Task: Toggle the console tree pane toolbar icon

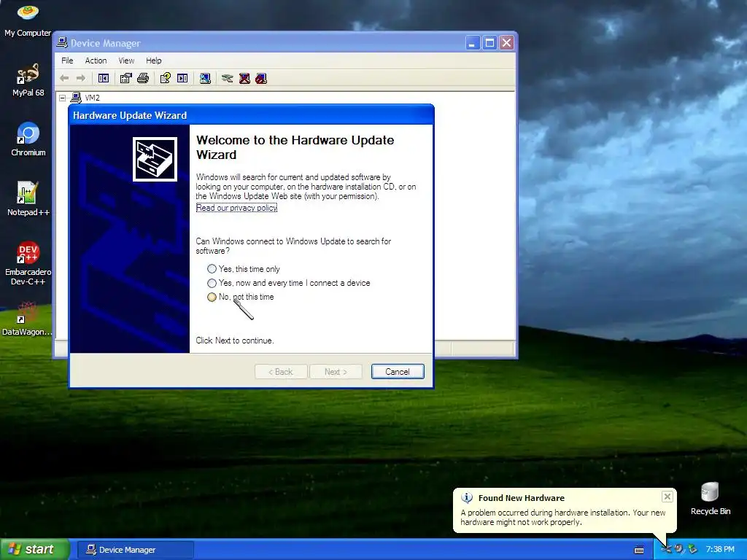Action: click(104, 78)
